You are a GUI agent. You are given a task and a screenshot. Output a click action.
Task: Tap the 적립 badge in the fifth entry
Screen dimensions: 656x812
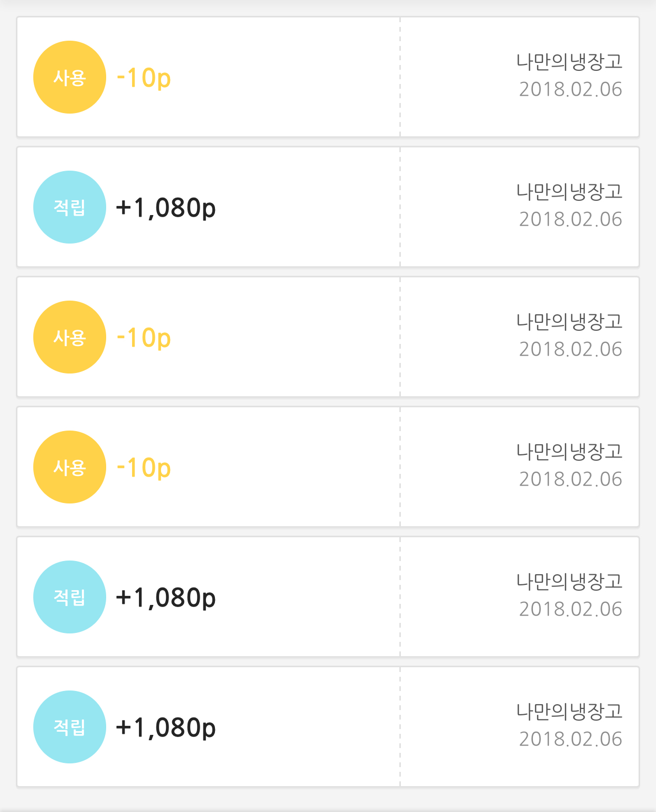click(70, 597)
